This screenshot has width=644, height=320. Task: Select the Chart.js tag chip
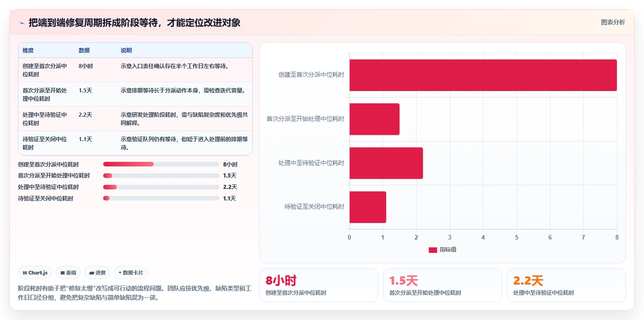point(35,273)
